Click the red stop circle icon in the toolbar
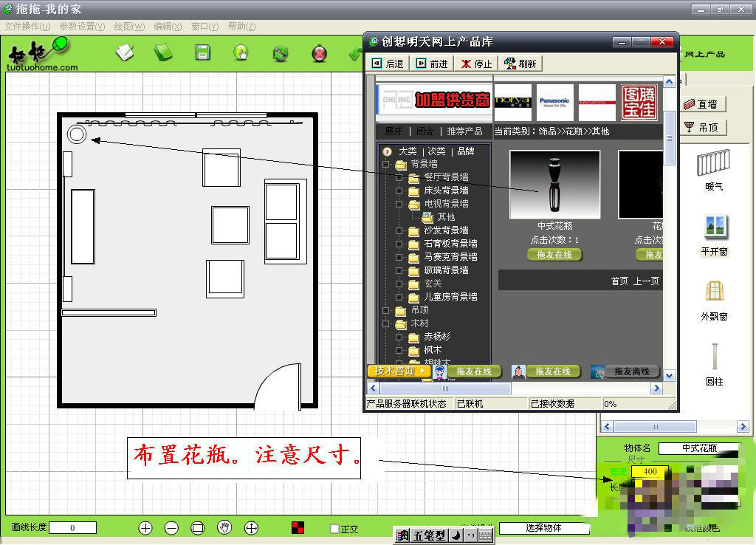Image resolution: width=756 pixels, height=545 pixels. click(319, 53)
